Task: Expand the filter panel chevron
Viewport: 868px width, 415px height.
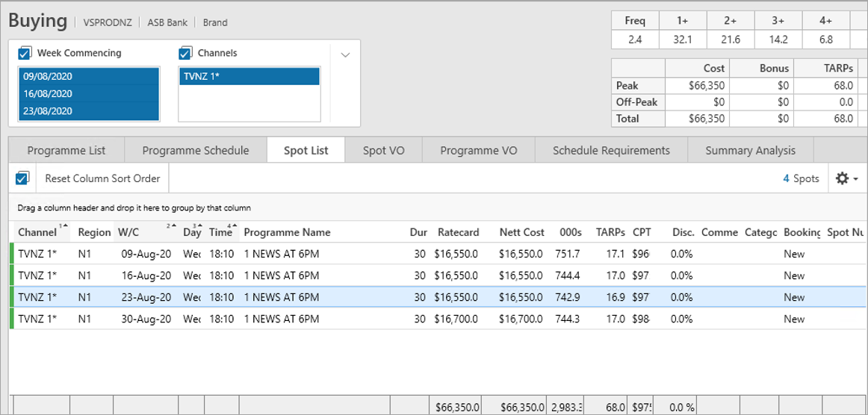Action: pyautogui.click(x=345, y=54)
